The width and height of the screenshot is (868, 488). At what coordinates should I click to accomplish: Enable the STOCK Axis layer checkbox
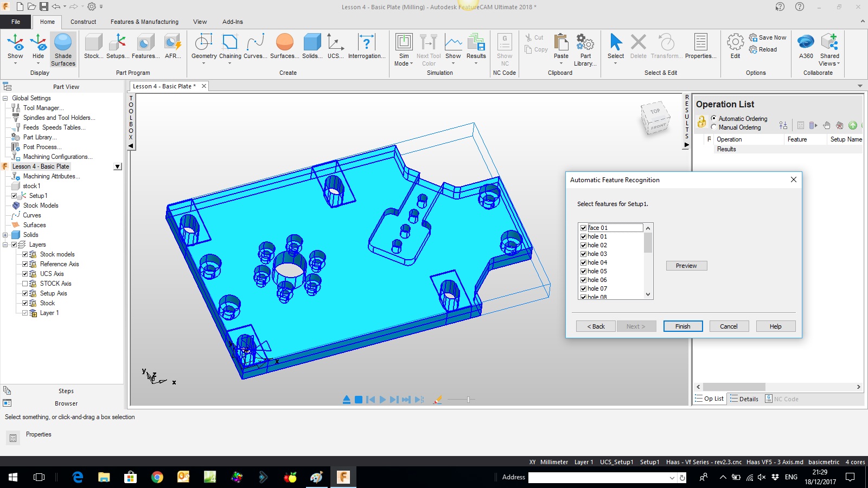[x=25, y=284]
